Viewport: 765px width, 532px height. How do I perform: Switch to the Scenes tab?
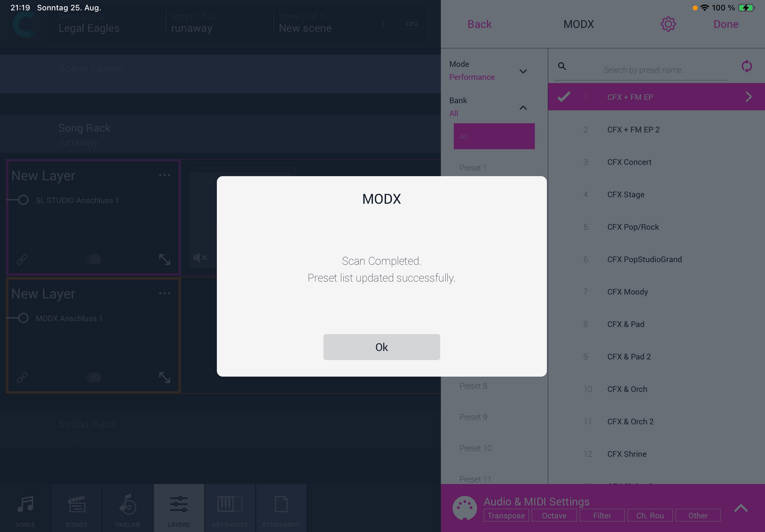click(76, 508)
